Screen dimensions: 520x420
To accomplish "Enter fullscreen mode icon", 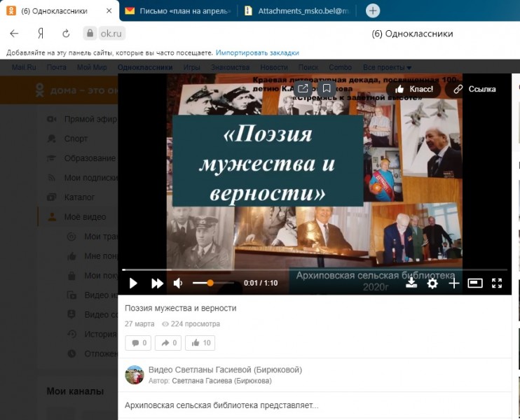I will tap(496, 283).
